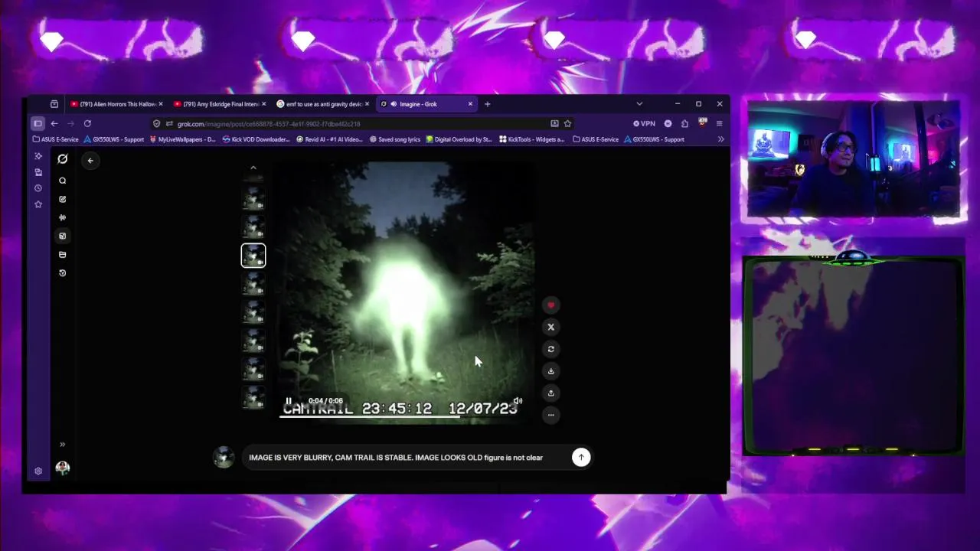The width and height of the screenshot is (980, 551).
Task: Click the prompt field reading IMAGE IS VERY BLURRY
Action: [406, 457]
